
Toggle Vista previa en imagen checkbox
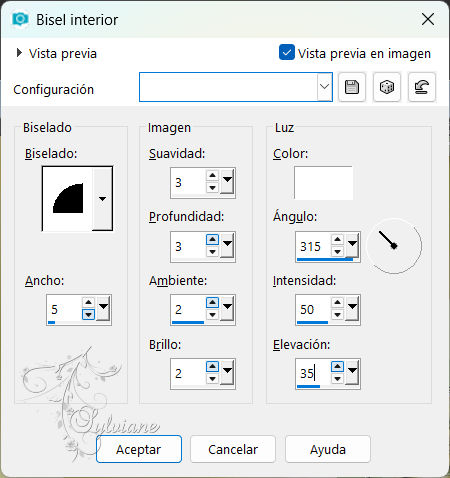point(287,52)
